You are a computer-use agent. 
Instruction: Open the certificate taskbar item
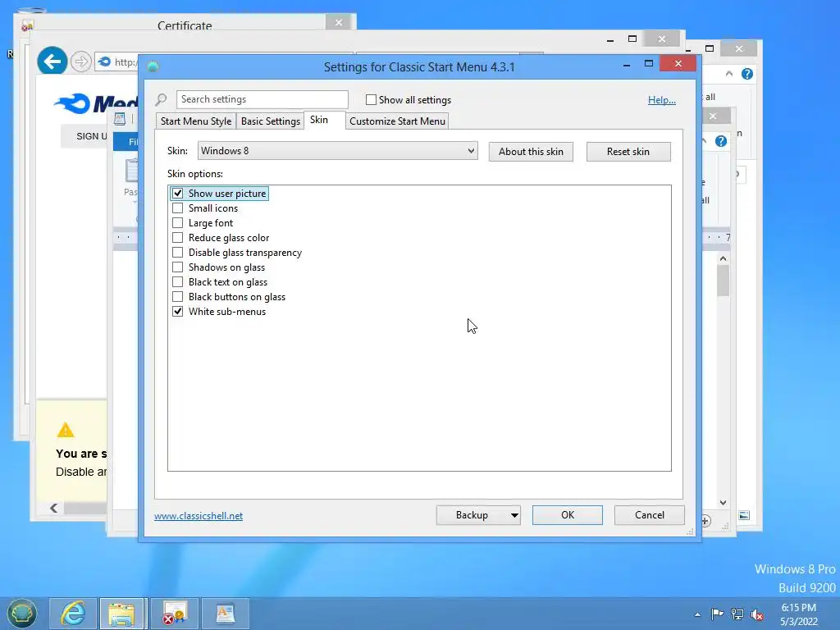175,614
